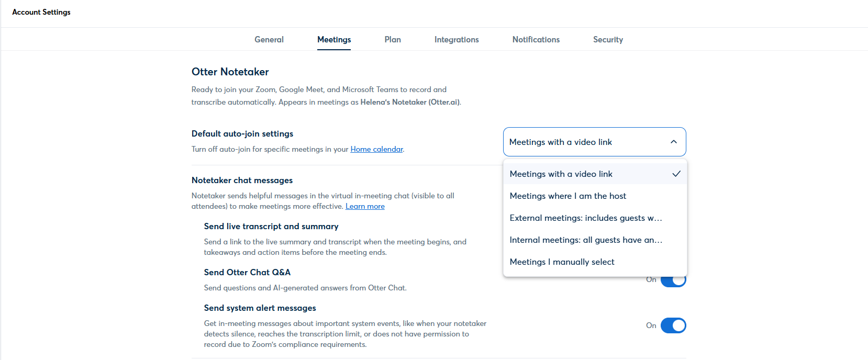
Task: Switch to the Security tab
Action: coord(607,40)
